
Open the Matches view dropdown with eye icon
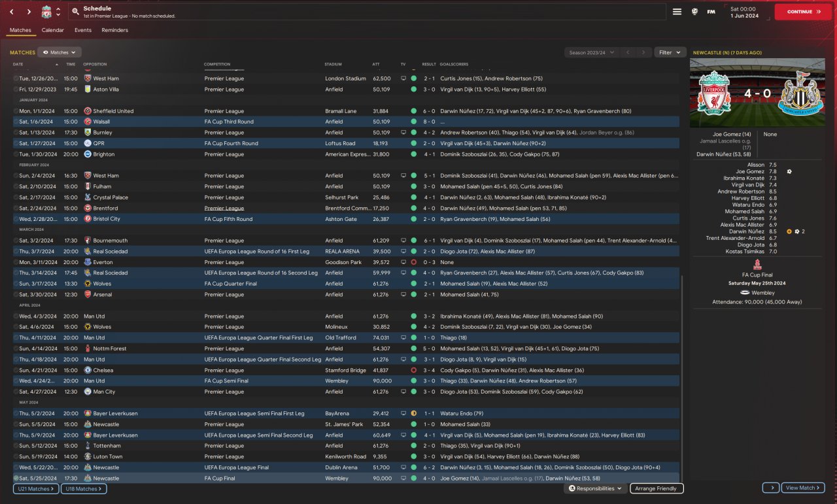(x=60, y=52)
